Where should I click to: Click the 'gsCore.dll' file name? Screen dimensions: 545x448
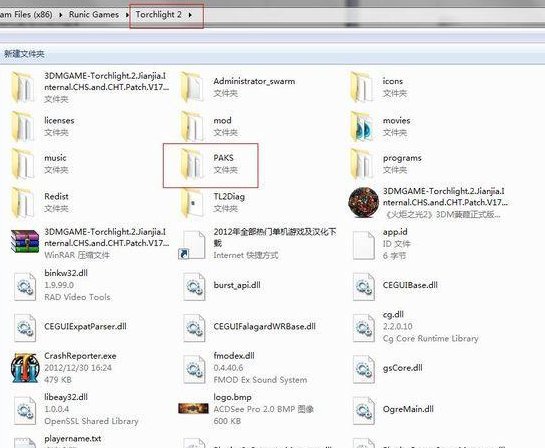(x=402, y=368)
